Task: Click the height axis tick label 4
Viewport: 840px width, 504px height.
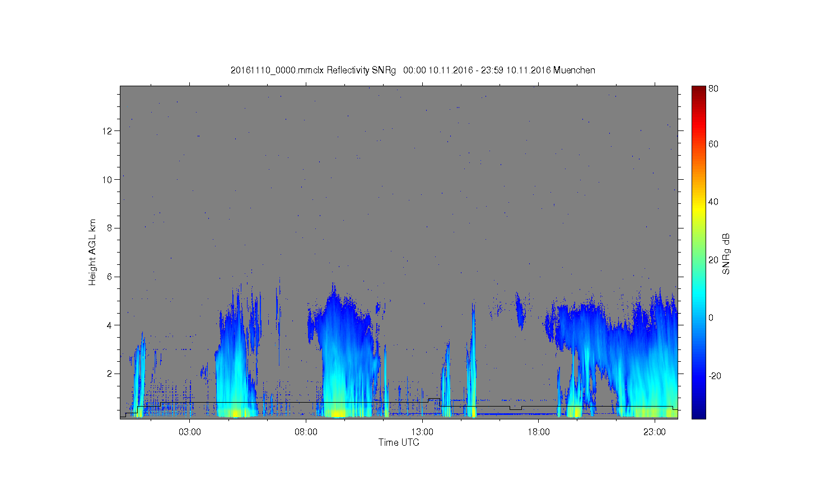Action: coord(110,325)
